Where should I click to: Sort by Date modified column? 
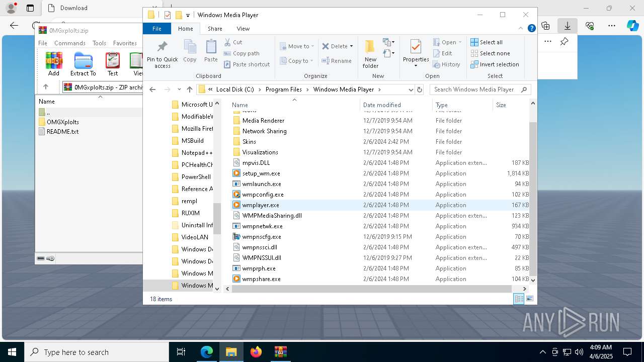(x=396, y=105)
